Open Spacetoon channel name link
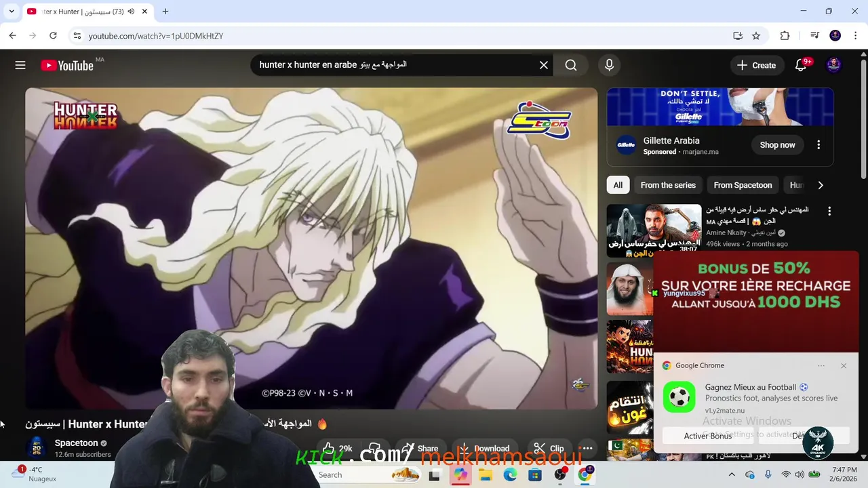868x488 pixels. point(76,443)
